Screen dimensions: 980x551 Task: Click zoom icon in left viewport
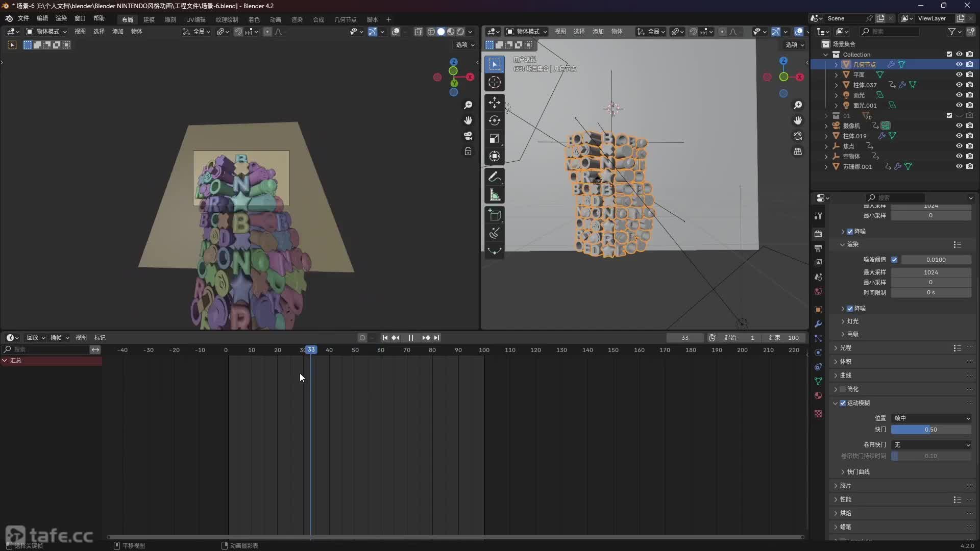[x=468, y=105]
